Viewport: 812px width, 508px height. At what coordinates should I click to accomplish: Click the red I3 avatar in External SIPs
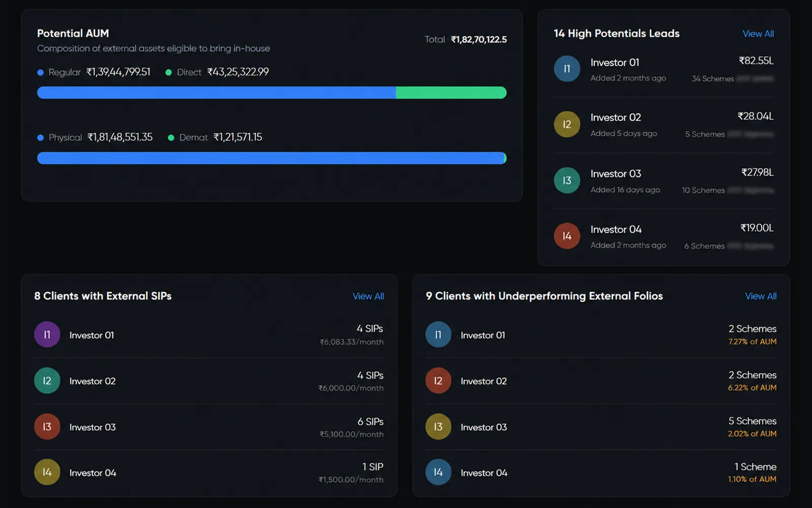(x=47, y=427)
